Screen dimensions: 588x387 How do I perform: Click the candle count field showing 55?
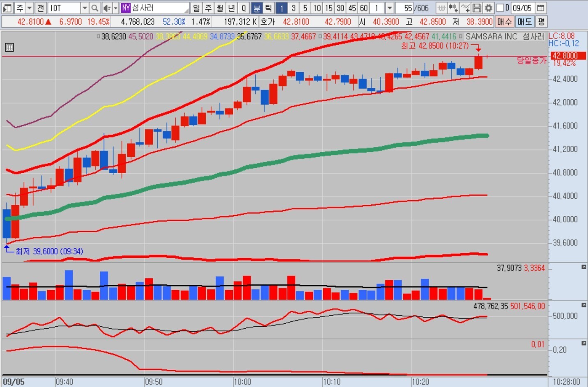(x=405, y=8)
